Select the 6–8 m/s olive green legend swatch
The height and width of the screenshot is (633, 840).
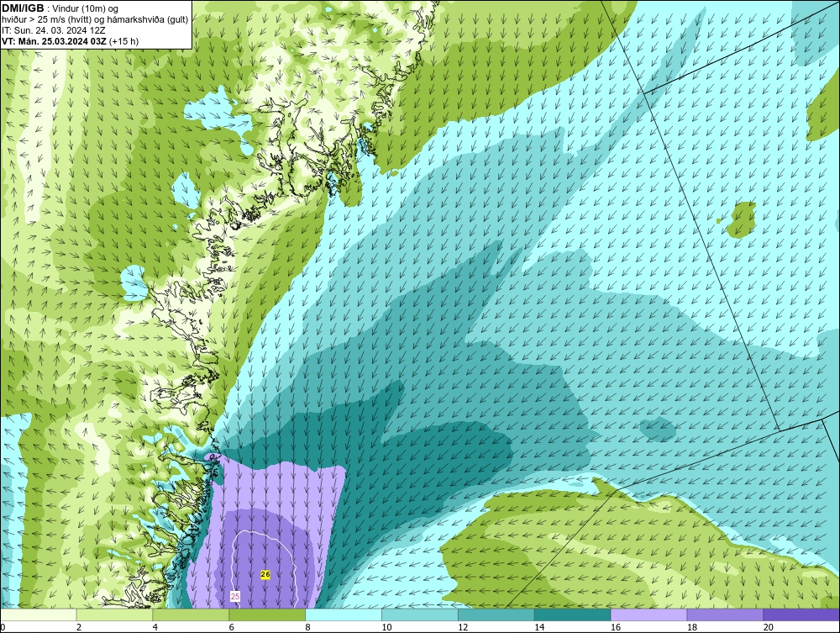267,615
